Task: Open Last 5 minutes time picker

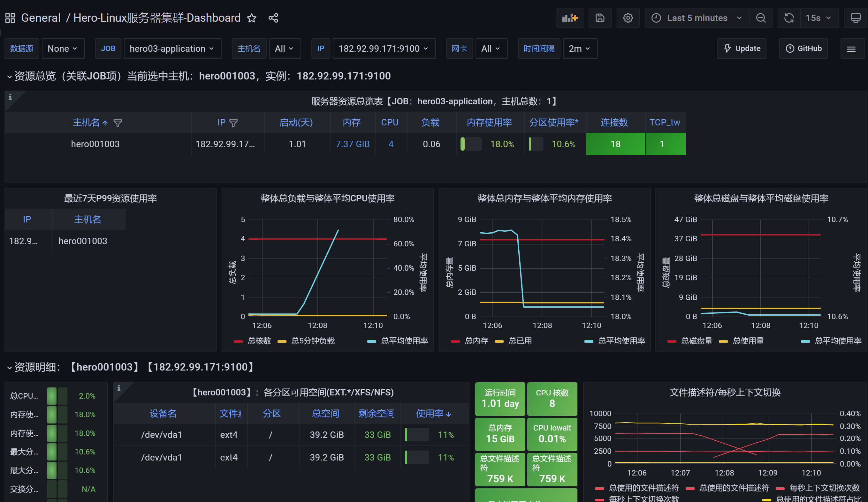Action: [697, 18]
